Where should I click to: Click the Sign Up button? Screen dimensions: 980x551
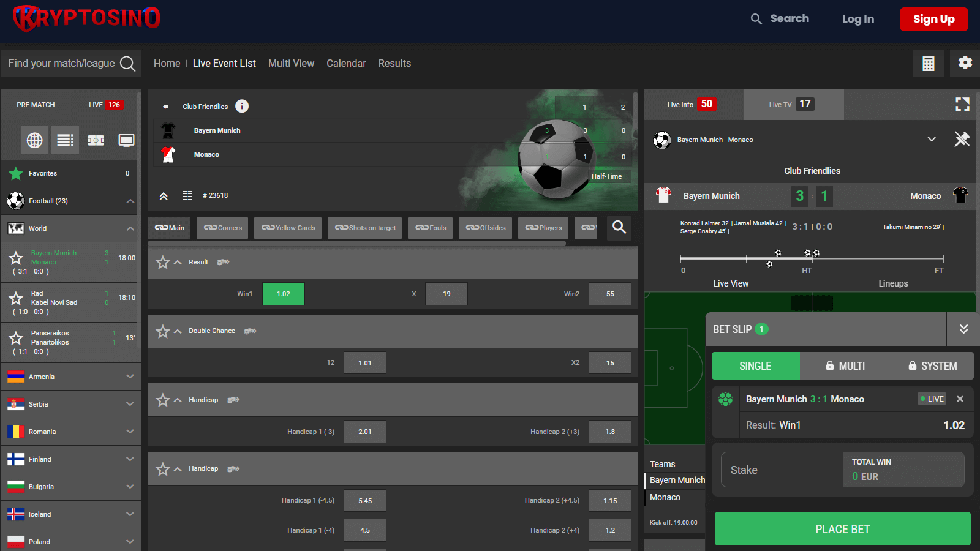pos(934,19)
